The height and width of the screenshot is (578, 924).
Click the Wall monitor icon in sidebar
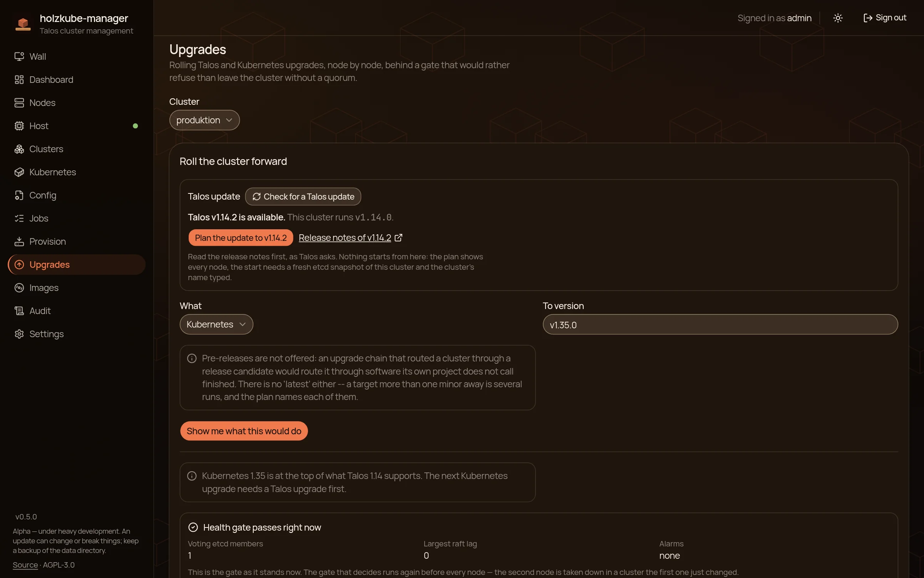[x=19, y=57]
